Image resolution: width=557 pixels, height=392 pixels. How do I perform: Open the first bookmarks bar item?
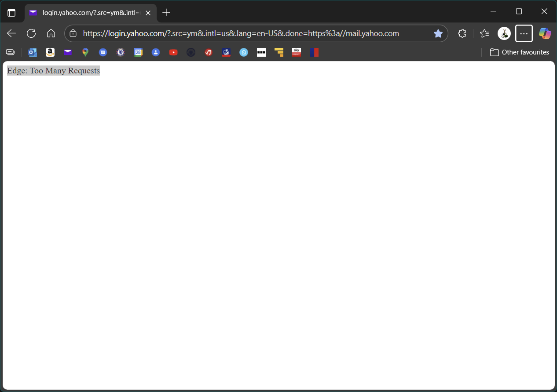click(x=10, y=52)
